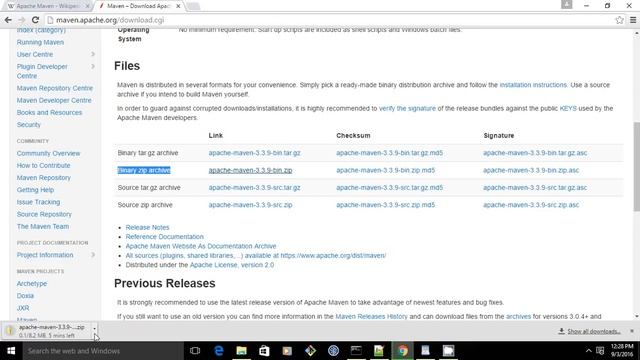Open Issue Tracking sidebar link

[x=38, y=202]
